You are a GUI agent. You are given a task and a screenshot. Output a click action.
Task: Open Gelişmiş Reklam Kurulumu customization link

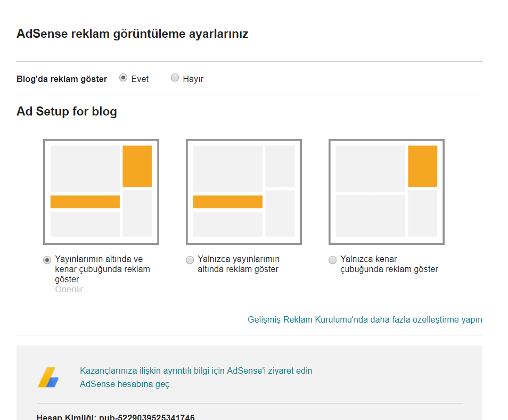click(x=365, y=319)
